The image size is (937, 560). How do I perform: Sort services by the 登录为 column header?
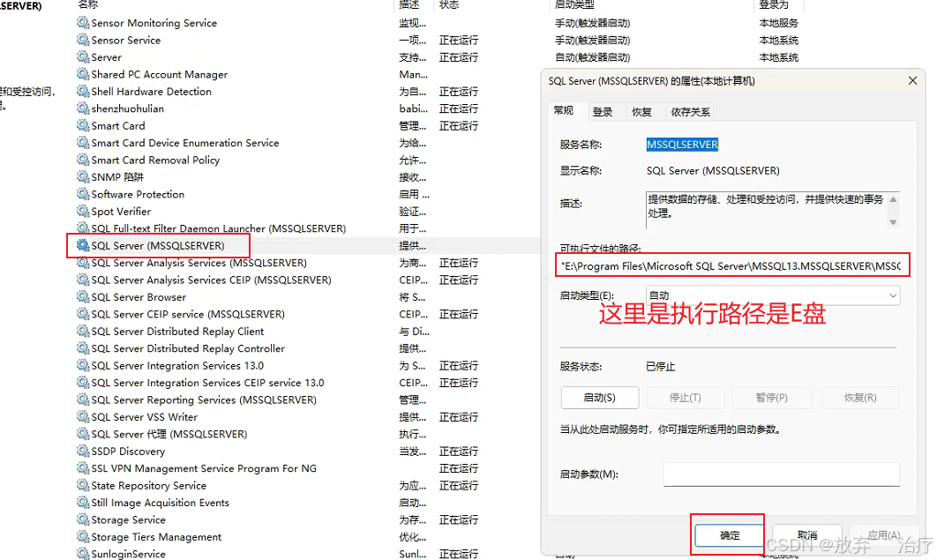click(x=774, y=4)
